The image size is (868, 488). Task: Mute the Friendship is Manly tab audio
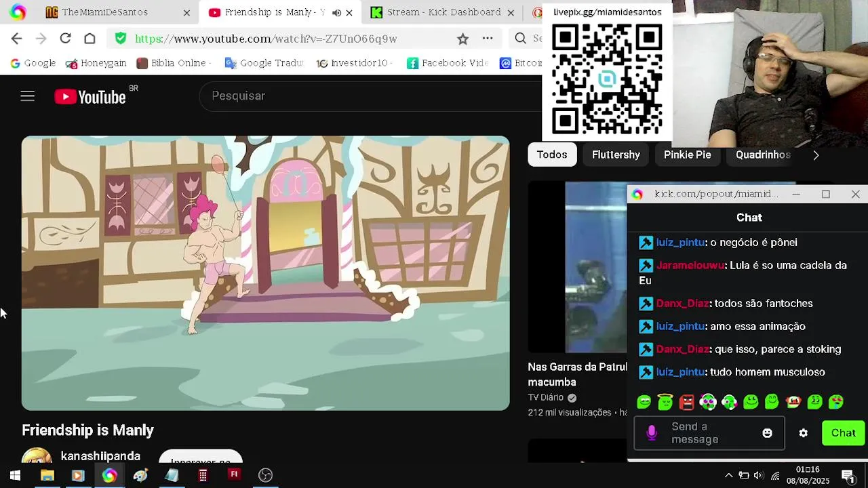click(336, 12)
